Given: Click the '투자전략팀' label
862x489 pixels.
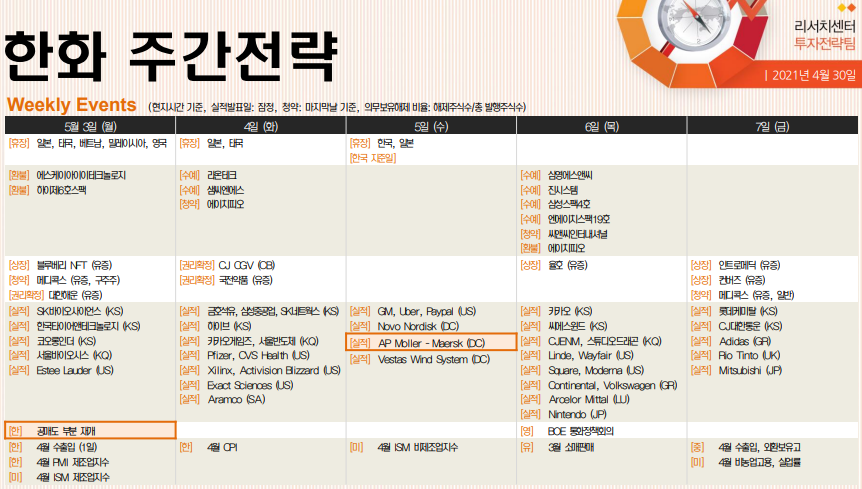Looking at the screenshot, I should 825,43.
